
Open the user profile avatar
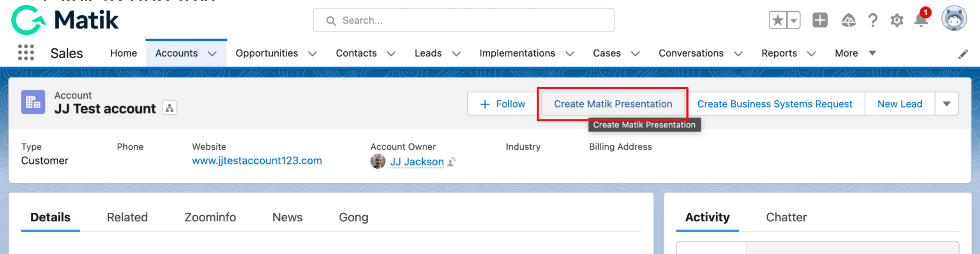coord(954,18)
